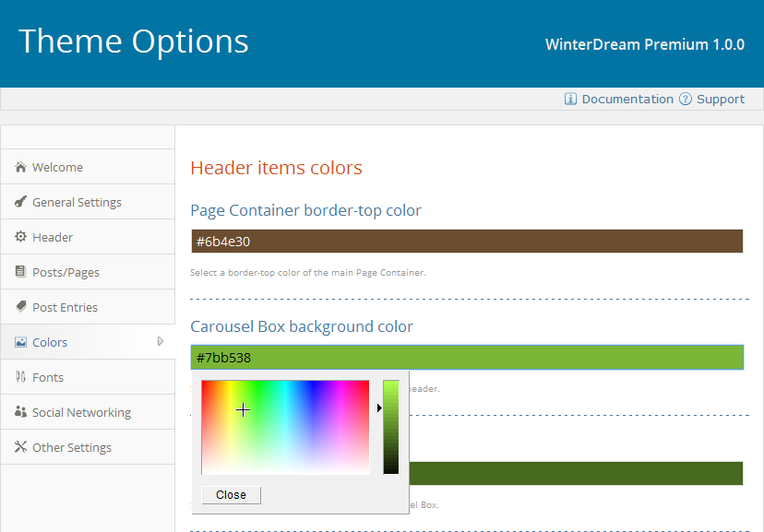Select the gear icon beside Header
The image size is (764, 532).
pos(20,237)
